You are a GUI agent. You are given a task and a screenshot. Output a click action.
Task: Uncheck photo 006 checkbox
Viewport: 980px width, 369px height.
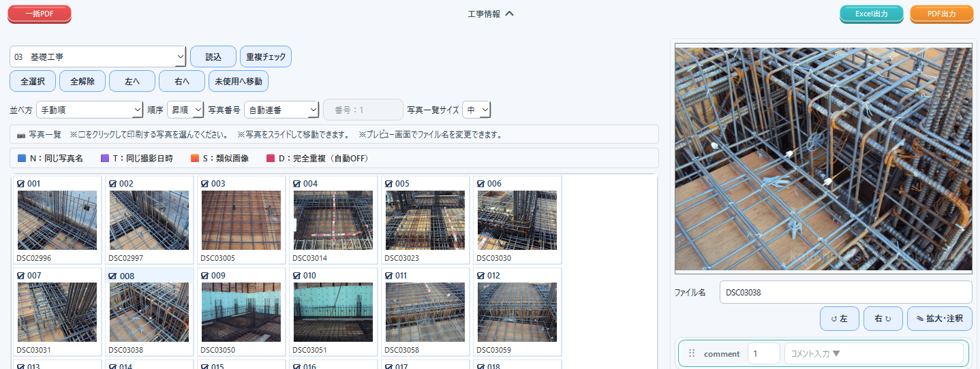tap(480, 183)
